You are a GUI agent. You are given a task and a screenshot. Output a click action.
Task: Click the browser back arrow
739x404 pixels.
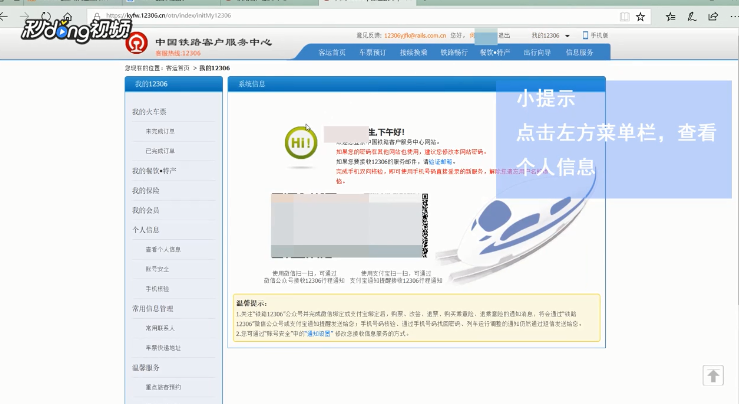(4, 17)
